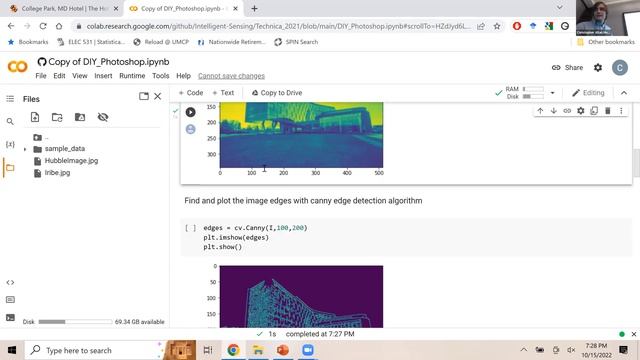Open the terminal icon in sidebar

10,318
